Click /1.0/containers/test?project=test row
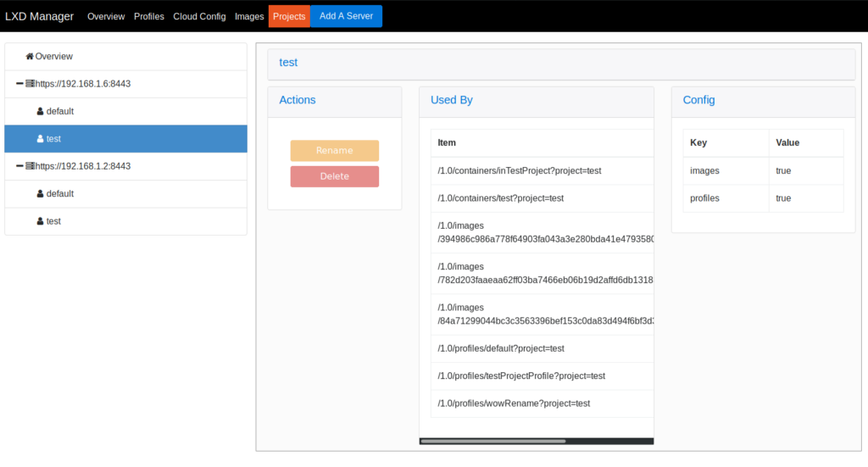868x467 pixels. pyautogui.click(x=542, y=198)
